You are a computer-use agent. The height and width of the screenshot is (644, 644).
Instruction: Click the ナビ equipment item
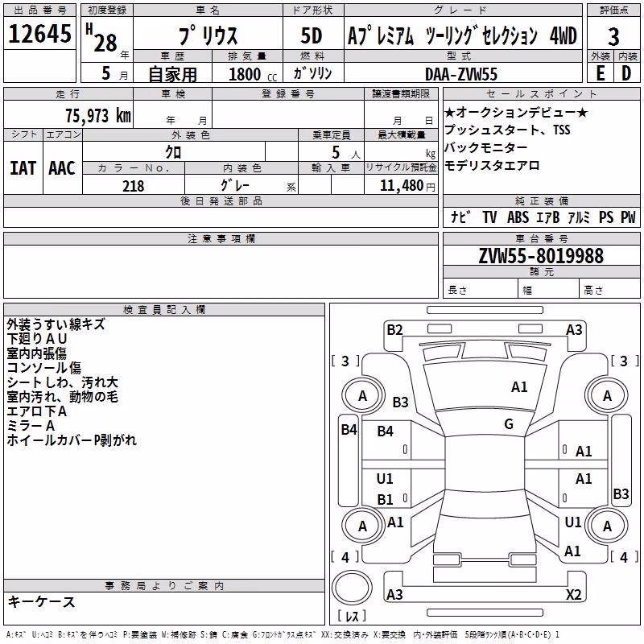[460, 217]
